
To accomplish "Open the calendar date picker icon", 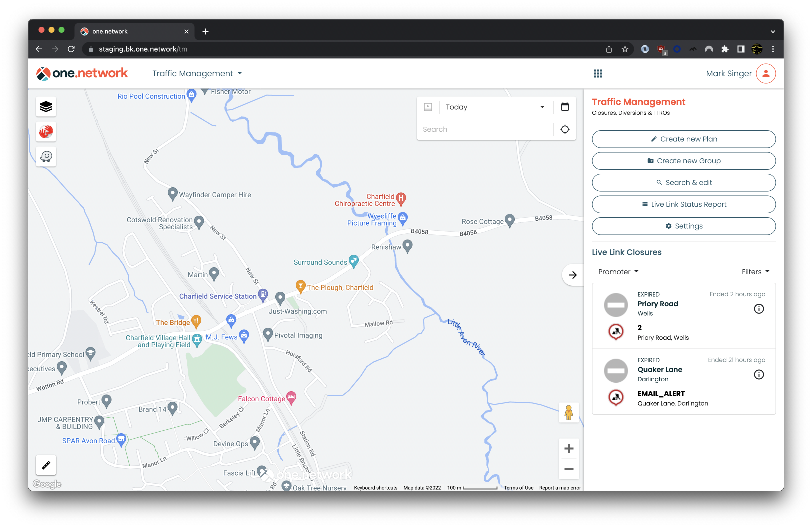I will click(x=565, y=107).
